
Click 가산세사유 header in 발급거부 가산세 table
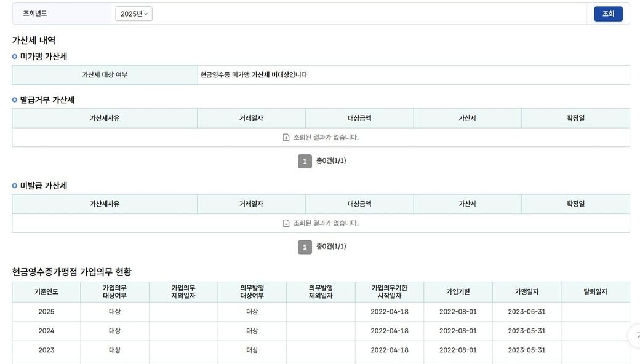tap(105, 118)
